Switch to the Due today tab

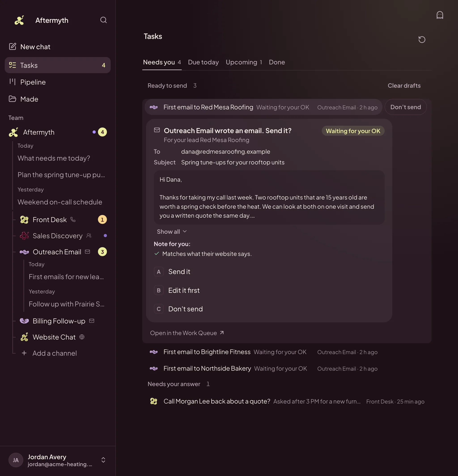(x=203, y=62)
